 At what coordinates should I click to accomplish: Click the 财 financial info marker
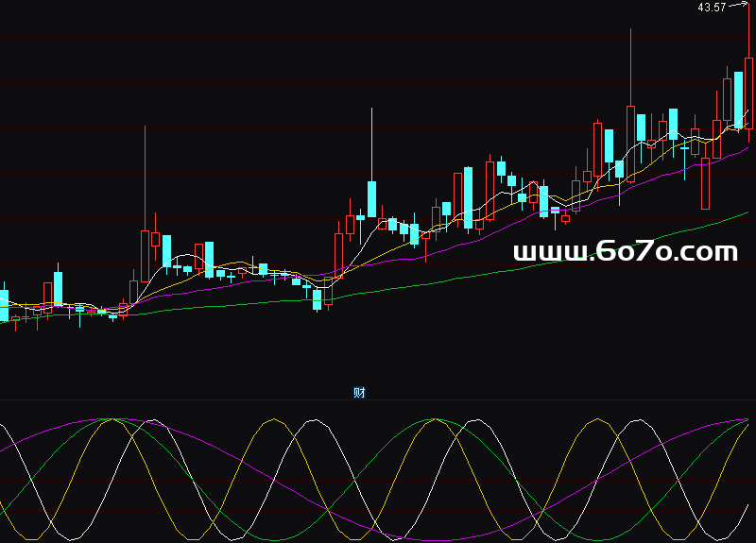point(359,393)
